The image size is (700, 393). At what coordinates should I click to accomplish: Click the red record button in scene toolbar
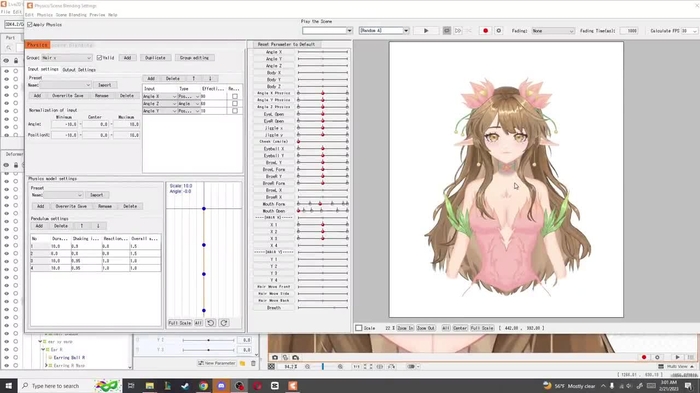[485, 31]
